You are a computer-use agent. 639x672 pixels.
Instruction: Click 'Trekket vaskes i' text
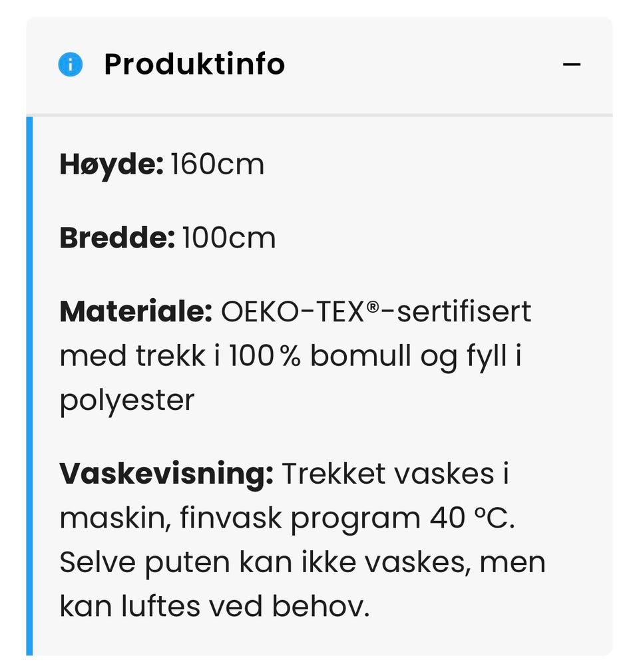(395, 474)
